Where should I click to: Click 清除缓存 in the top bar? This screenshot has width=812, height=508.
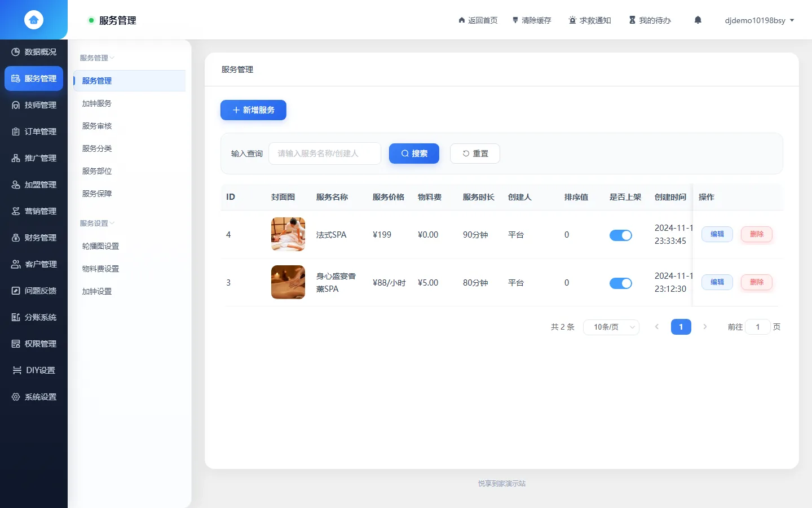pyautogui.click(x=531, y=20)
